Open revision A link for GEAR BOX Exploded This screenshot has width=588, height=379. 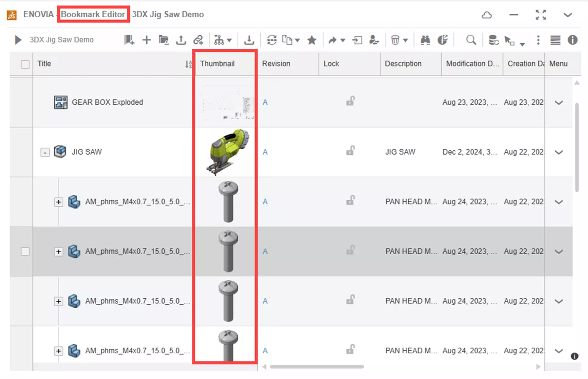tap(265, 103)
